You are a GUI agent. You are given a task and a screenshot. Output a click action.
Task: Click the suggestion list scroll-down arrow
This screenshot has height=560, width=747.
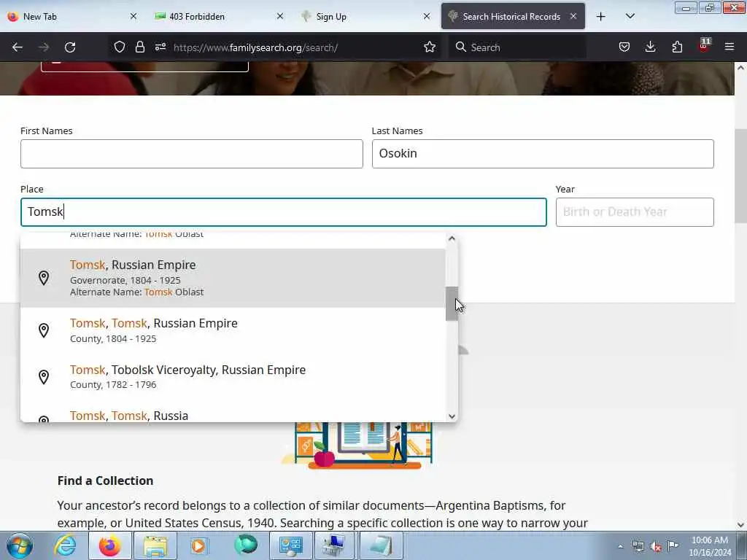coord(452,416)
